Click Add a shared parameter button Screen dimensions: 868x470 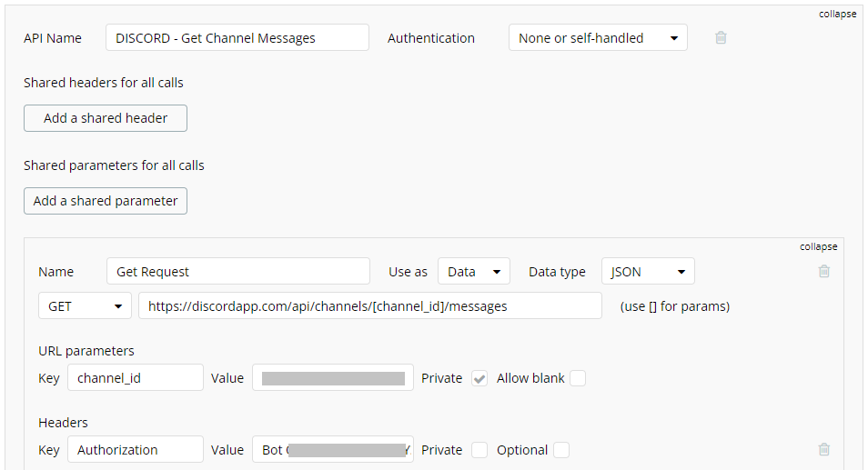[x=106, y=201]
